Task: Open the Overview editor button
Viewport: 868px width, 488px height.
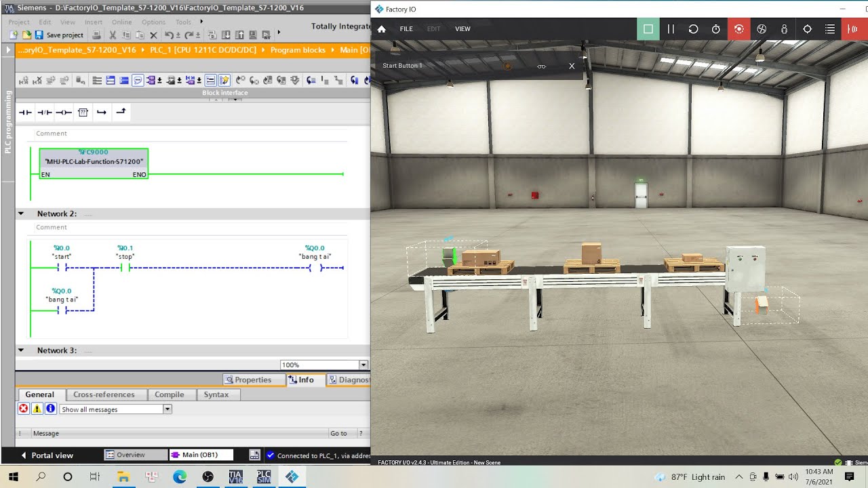Action: (x=136, y=455)
